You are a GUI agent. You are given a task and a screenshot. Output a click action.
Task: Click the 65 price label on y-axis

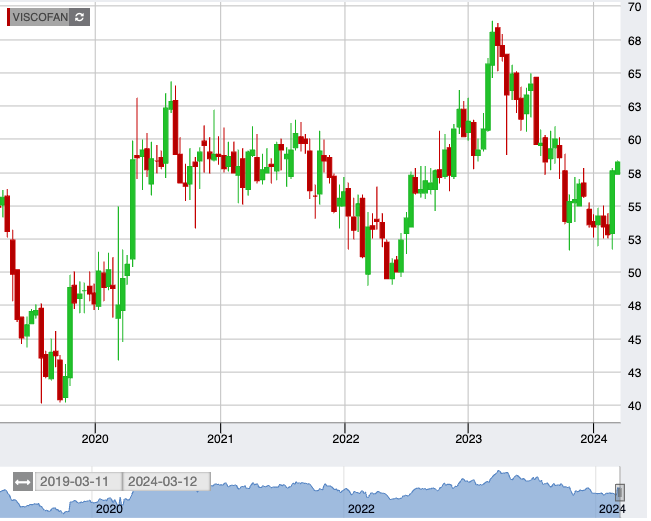(x=635, y=74)
